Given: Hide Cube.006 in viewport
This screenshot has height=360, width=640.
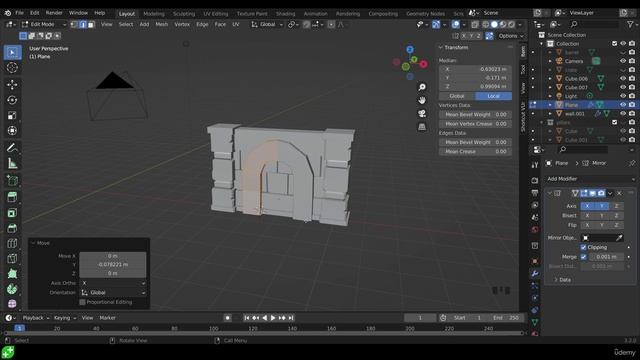Looking at the screenshot, I should click(x=623, y=78).
